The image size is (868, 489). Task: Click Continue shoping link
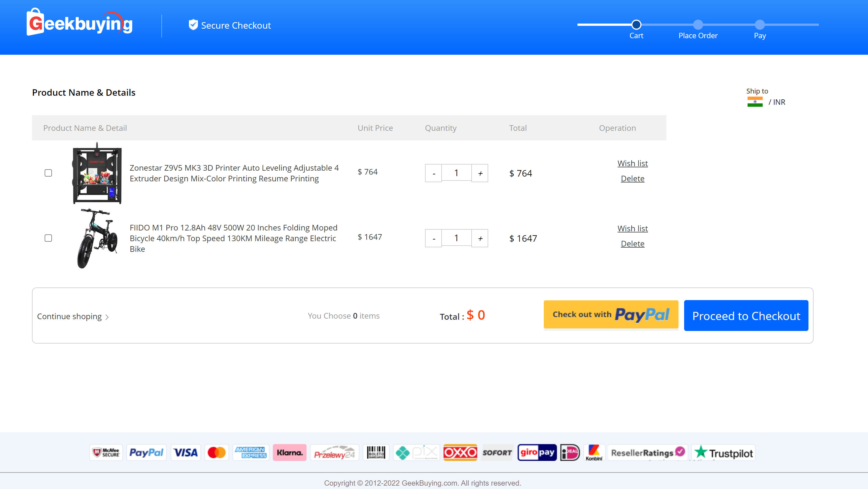73,316
